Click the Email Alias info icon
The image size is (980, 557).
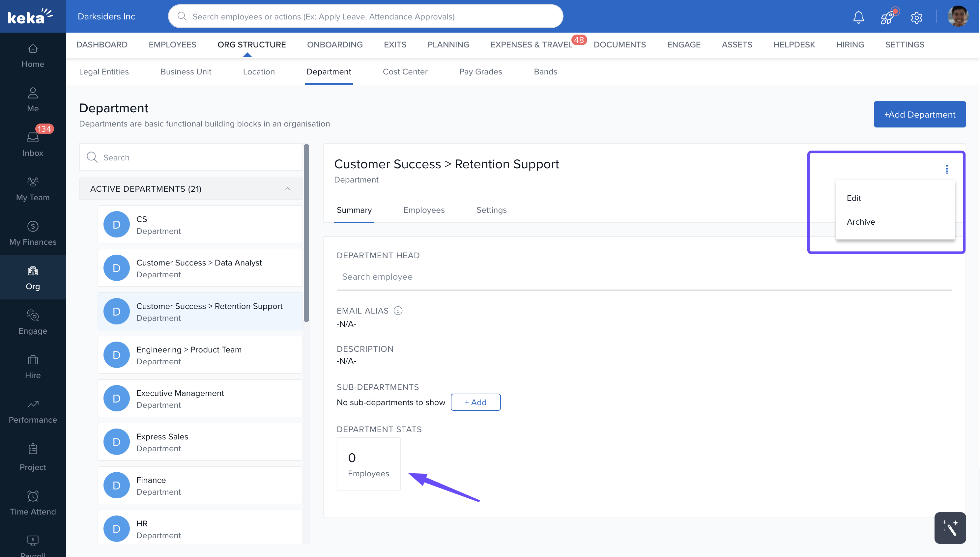[398, 311]
